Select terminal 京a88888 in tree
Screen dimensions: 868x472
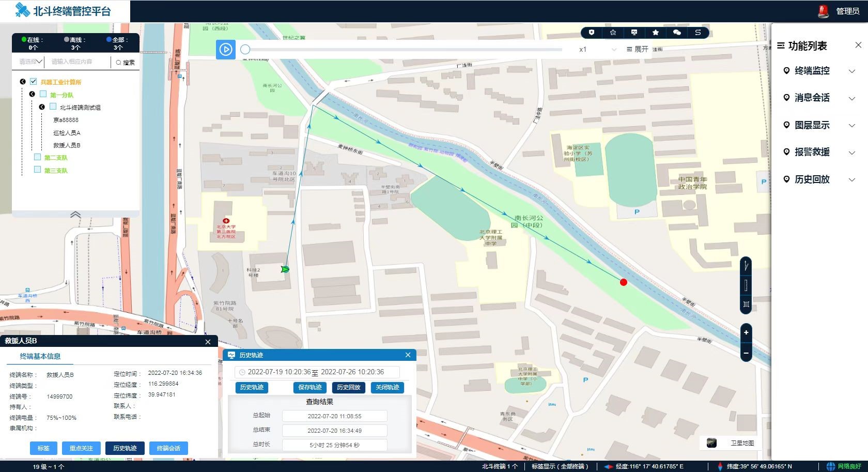click(66, 120)
